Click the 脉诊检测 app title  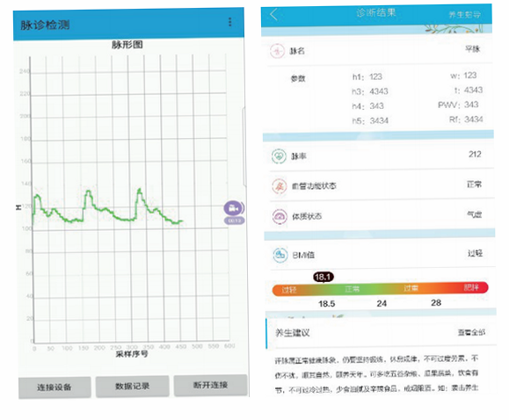[45, 25]
